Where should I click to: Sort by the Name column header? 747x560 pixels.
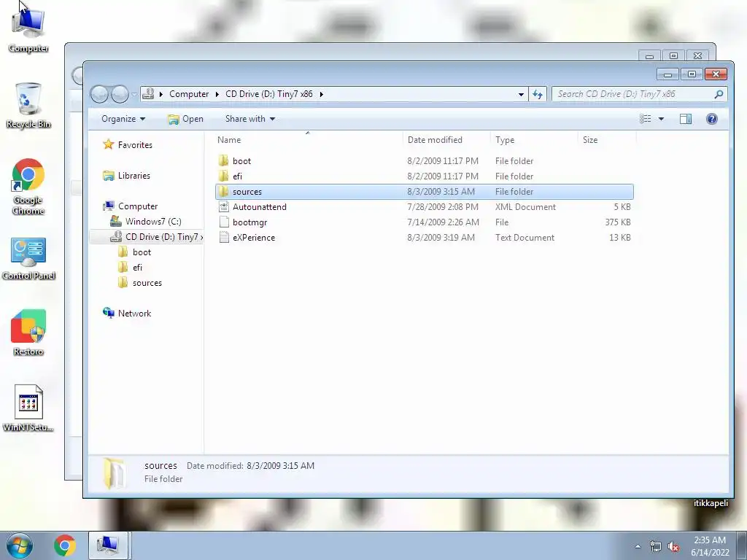pyautogui.click(x=308, y=140)
